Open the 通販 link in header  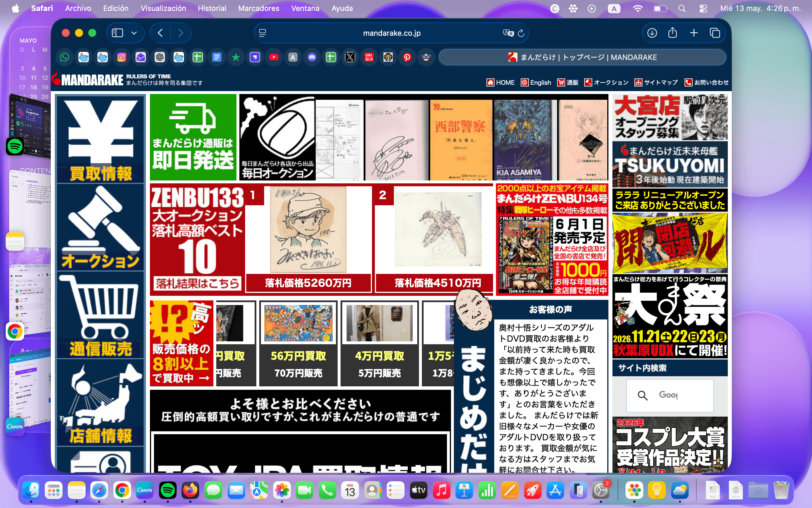pyautogui.click(x=568, y=83)
